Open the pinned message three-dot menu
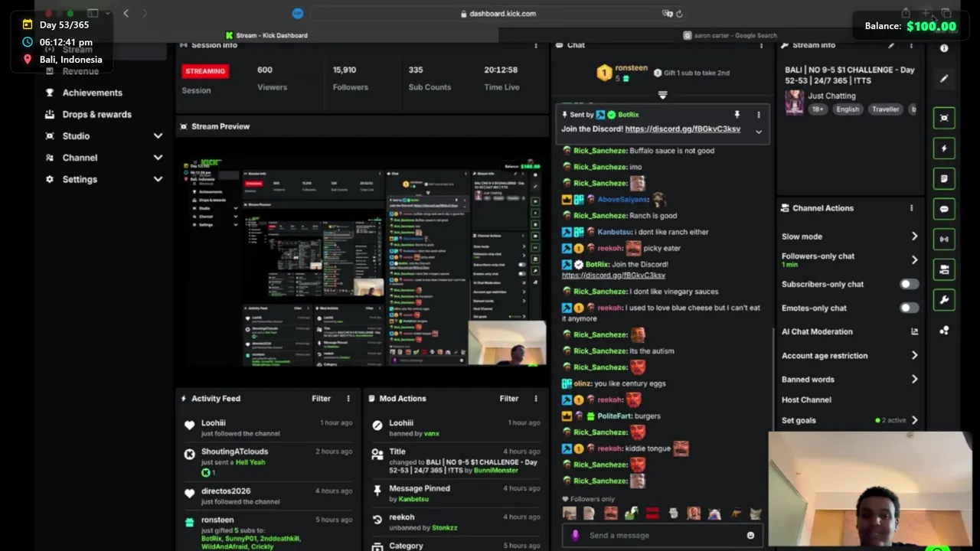980x551 pixels. (759, 115)
